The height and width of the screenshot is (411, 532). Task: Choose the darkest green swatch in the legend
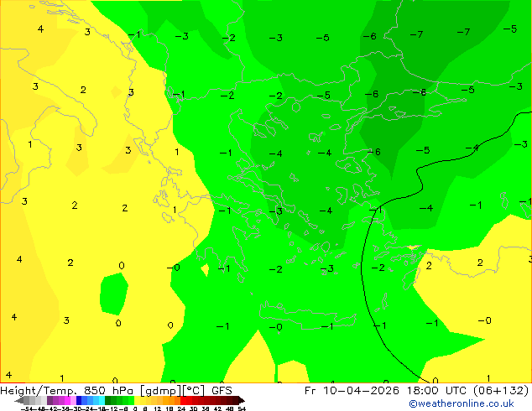[x=108, y=400]
